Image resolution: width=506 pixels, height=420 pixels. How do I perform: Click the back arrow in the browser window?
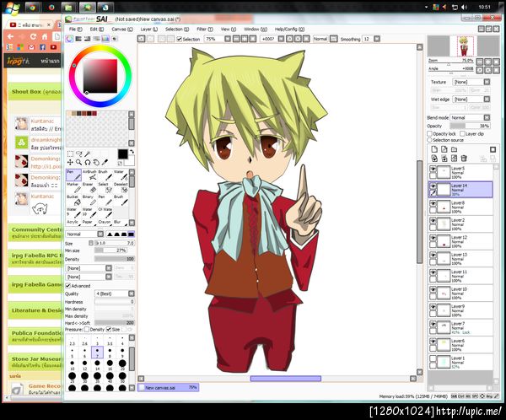[x=10, y=36]
